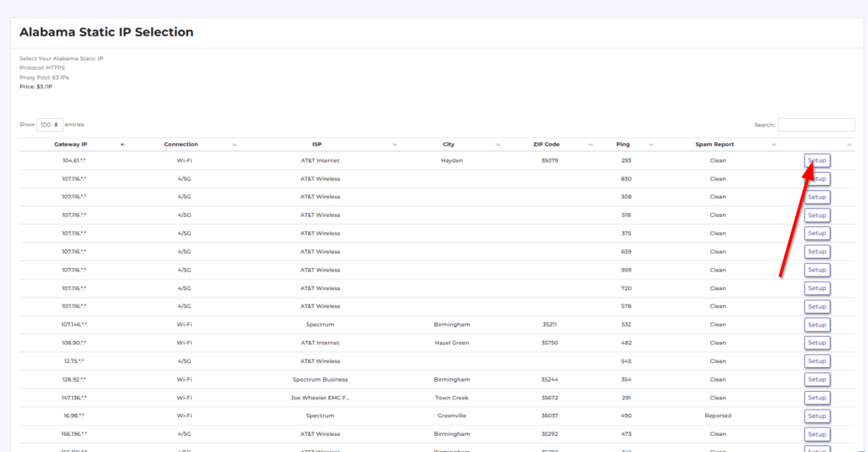868x452 pixels.
Task: Click the Proxy Pool: 63 IPs text
Action: pos(44,77)
